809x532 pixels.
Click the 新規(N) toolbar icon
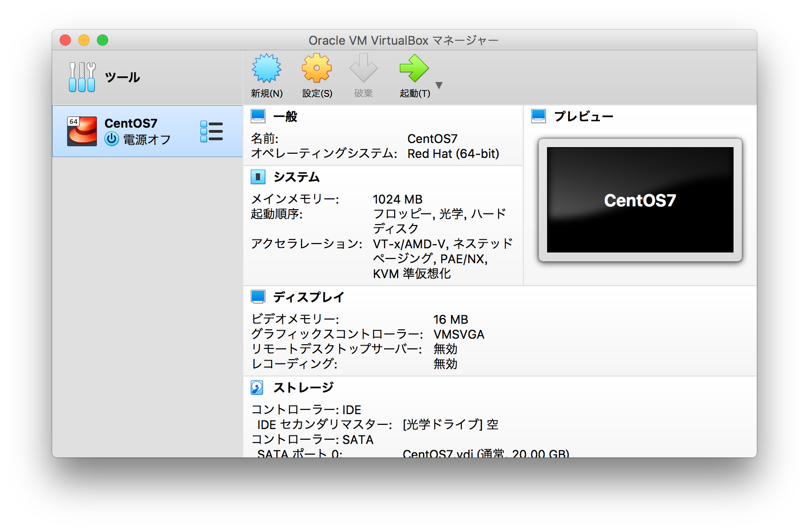coord(266,69)
